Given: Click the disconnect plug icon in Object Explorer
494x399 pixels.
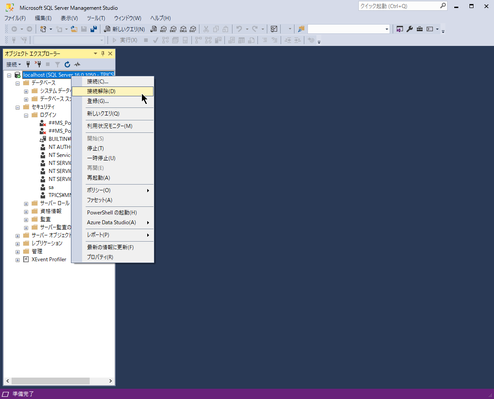Looking at the screenshot, I should coord(38,64).
